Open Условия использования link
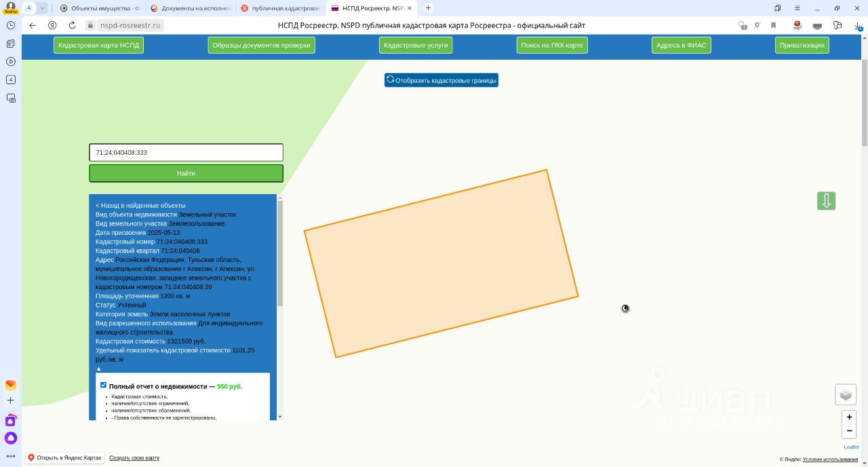Screen dimensions: 868x467 830,460
